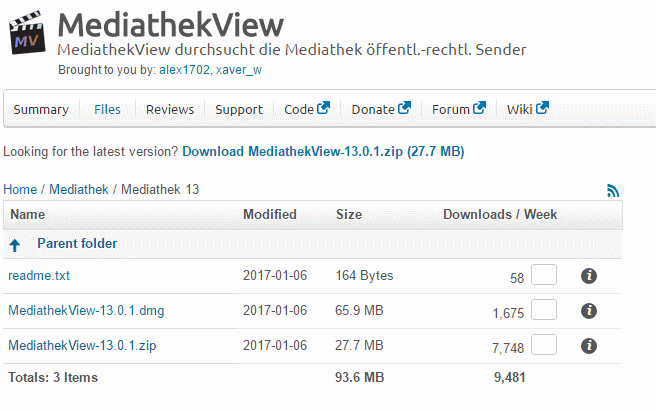This screenshot has height=410, width=656.
Task: Click the MediathekView clapperboard logo
Action: [27, 33]
